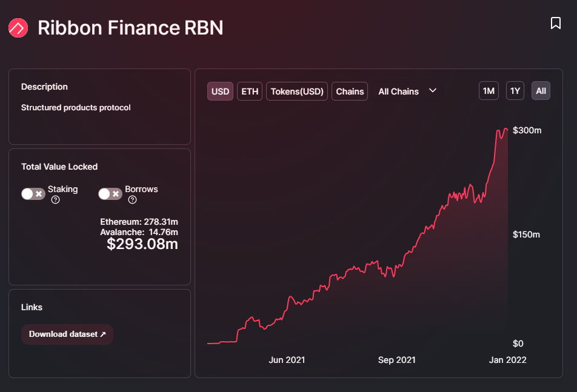Click the Jun 2021 axis label

pos(287,360)
